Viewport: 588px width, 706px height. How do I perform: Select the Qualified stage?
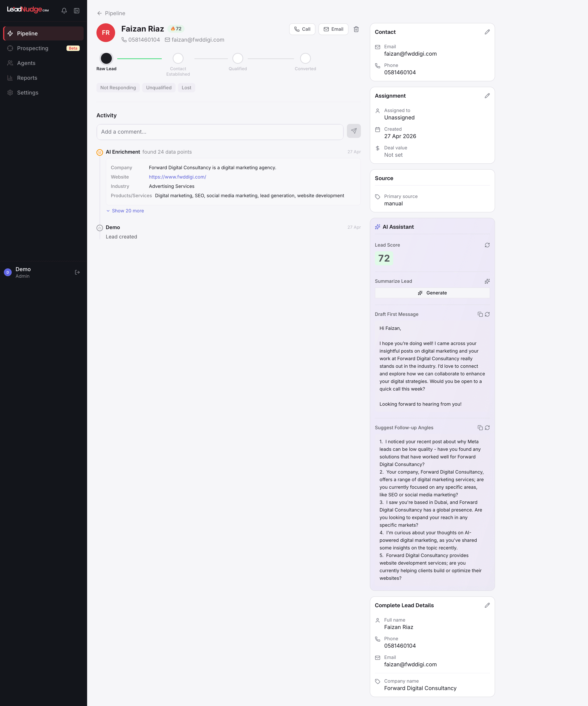[x=238, y=59]
